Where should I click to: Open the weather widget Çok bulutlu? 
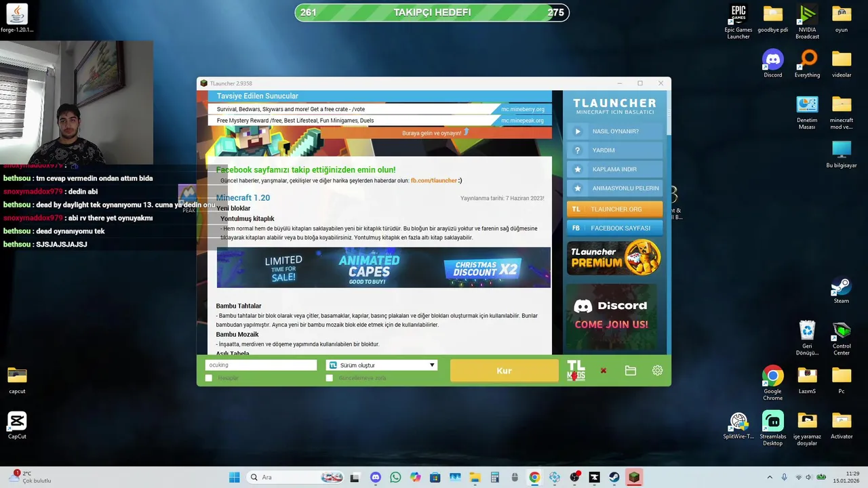pos(31,477)
